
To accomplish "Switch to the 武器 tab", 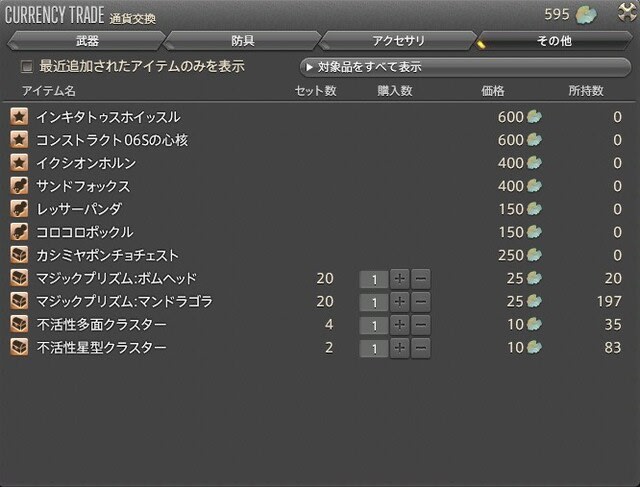I will pyautogui.click(x=87, y=41).
